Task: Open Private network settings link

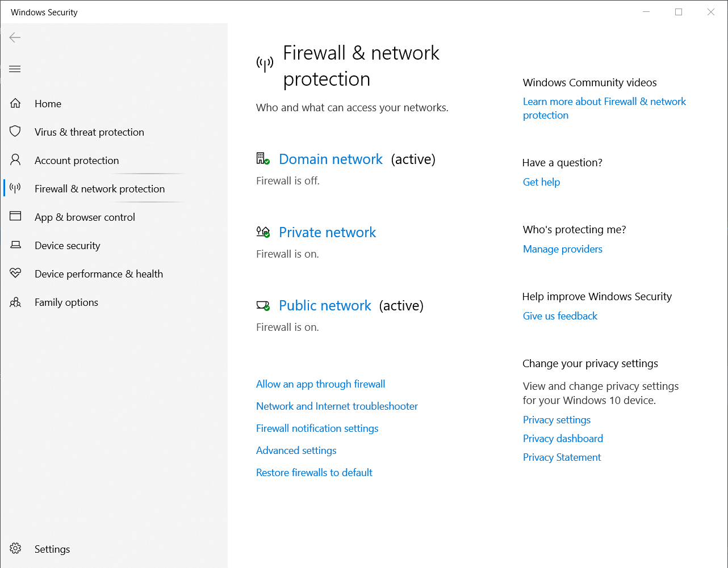Action: (x=327, y=232)
